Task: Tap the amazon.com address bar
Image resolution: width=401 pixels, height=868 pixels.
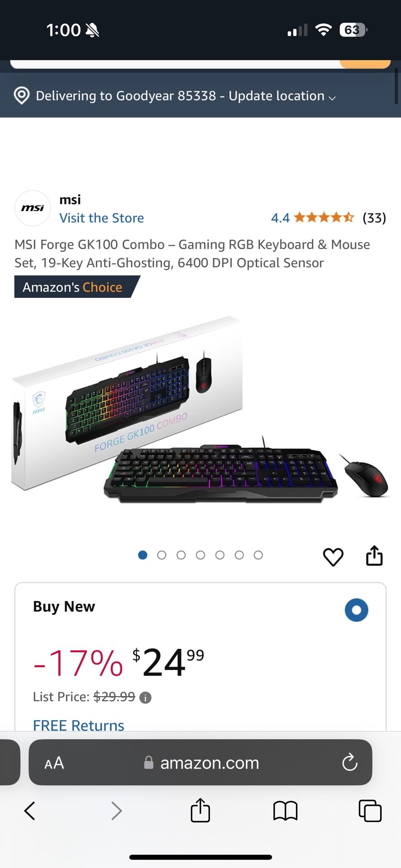Action: coord(200,763)
